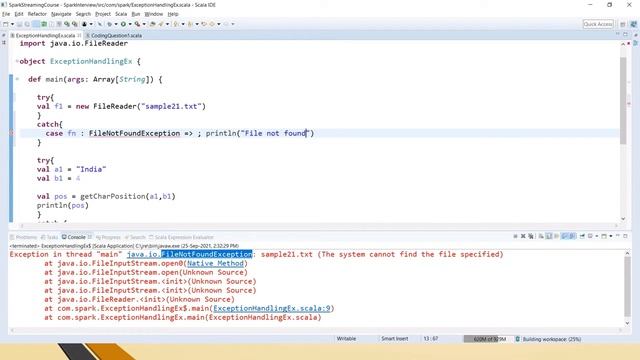The image size is (640, 360).
Task: Click the Quick Access search field
Action: point(598,24)
